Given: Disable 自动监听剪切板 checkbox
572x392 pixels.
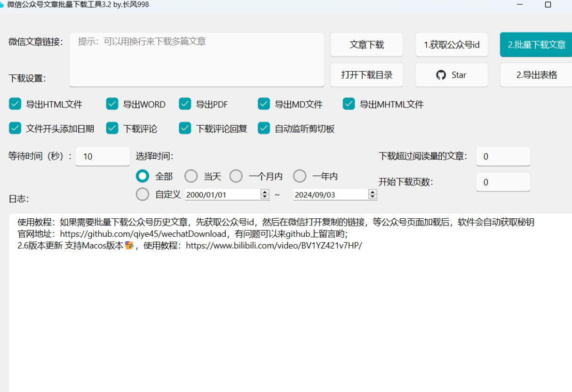Looking at the screenshot, I should click(x=264, y=128).
